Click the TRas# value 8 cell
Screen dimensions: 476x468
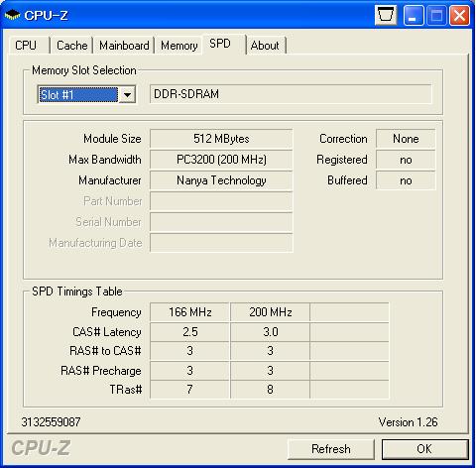(x=270, y=390)
